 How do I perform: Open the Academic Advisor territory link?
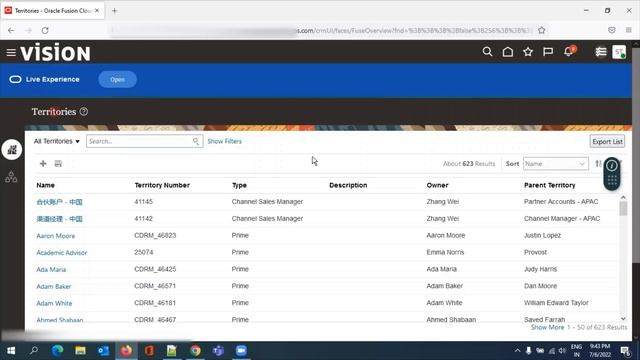pyautogui.click(x=62, y=253)
